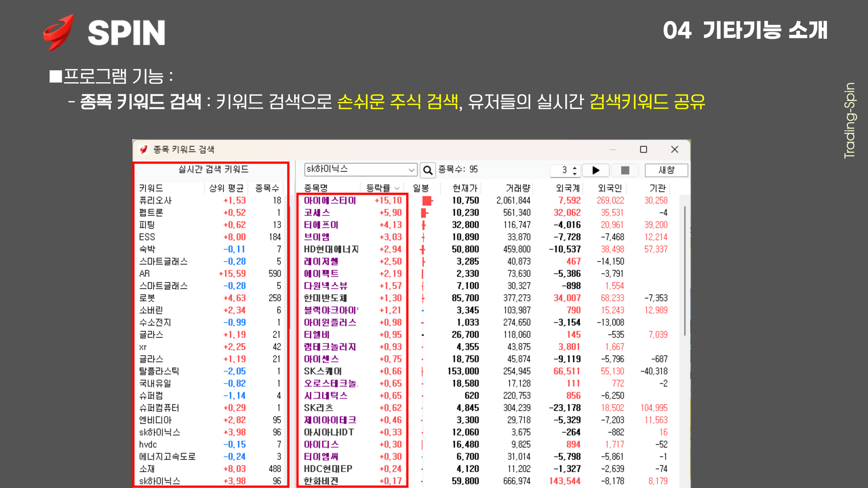This screenshot has width=868, height=488.
Task: Increase the interval stepper value
Action: click(575, 168)
